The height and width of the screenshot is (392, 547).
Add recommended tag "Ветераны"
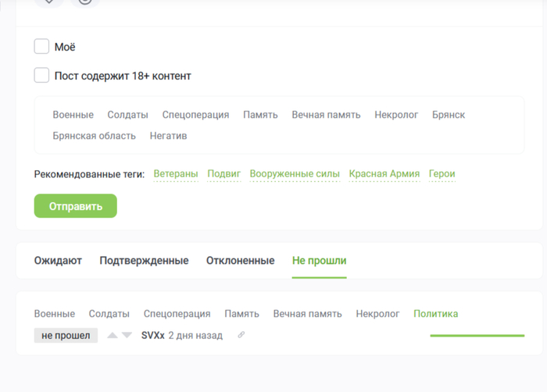click(x=176, y=174)
